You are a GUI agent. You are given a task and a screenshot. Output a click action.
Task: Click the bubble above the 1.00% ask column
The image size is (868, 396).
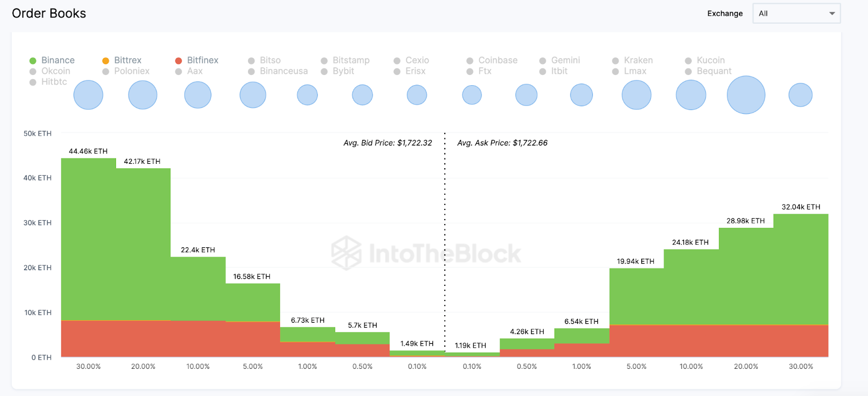582,95
